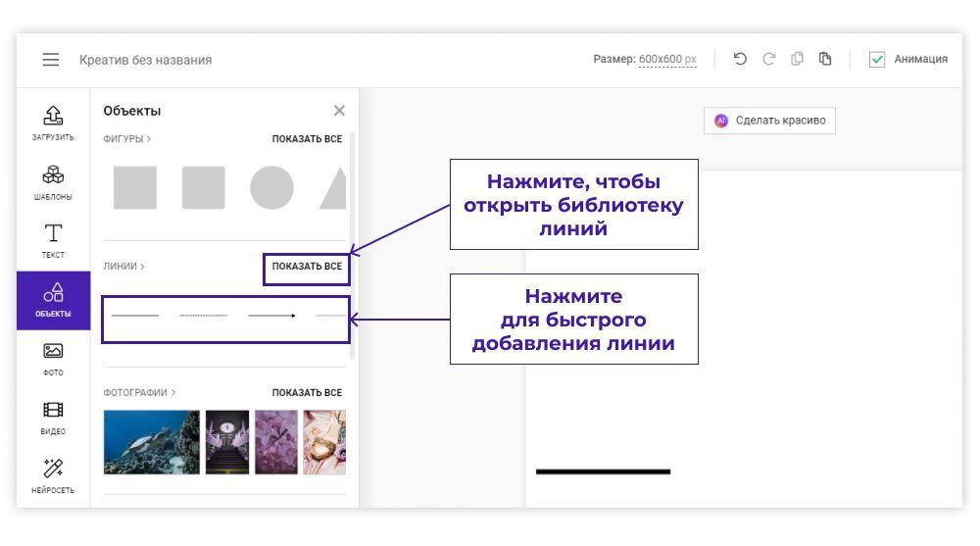Click the Copy icon in top toolbar
The image size is (980, 546).
point(798,59)
